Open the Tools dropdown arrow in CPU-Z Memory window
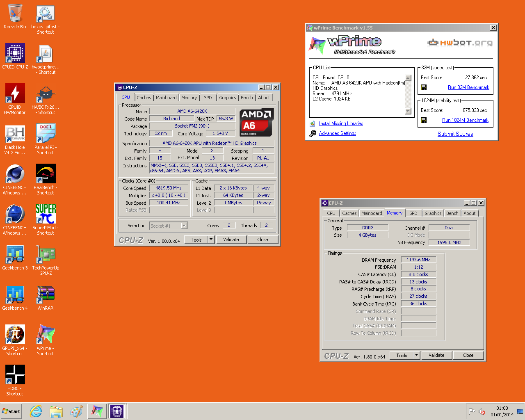 pyautogui.click(x=417, y=355)
